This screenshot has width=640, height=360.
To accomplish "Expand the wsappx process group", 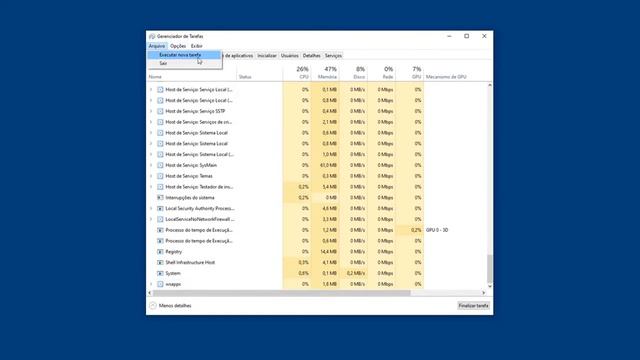I will pos(151,284).
